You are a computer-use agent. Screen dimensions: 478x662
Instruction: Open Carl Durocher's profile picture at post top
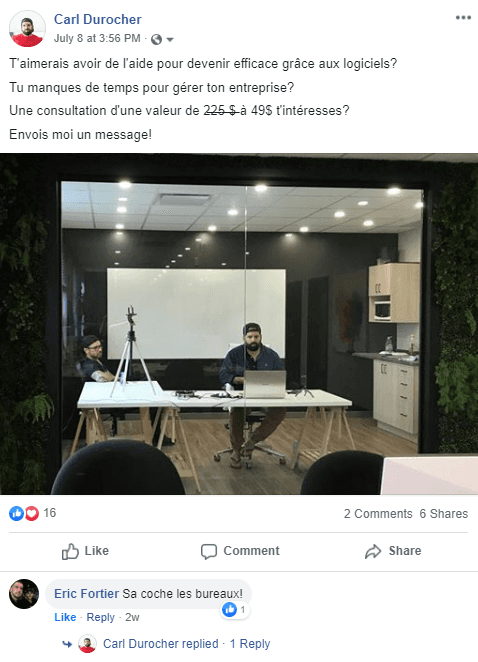coord(27,28)
